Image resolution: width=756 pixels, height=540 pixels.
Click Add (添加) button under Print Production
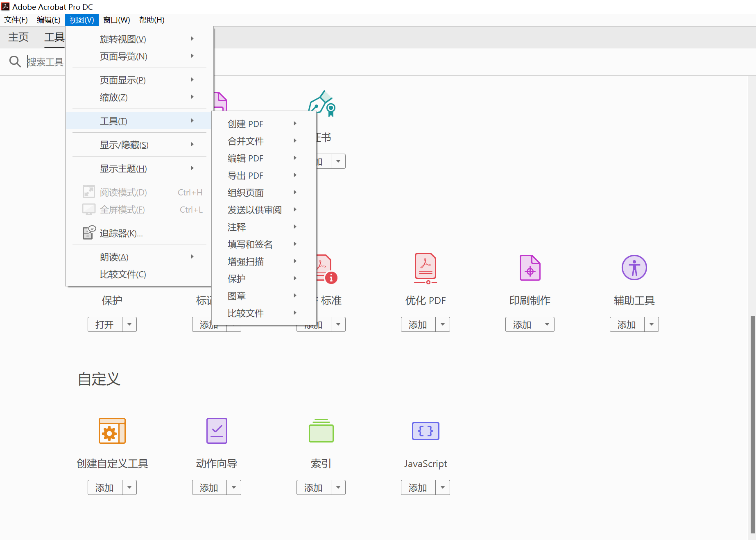point(523,324)
